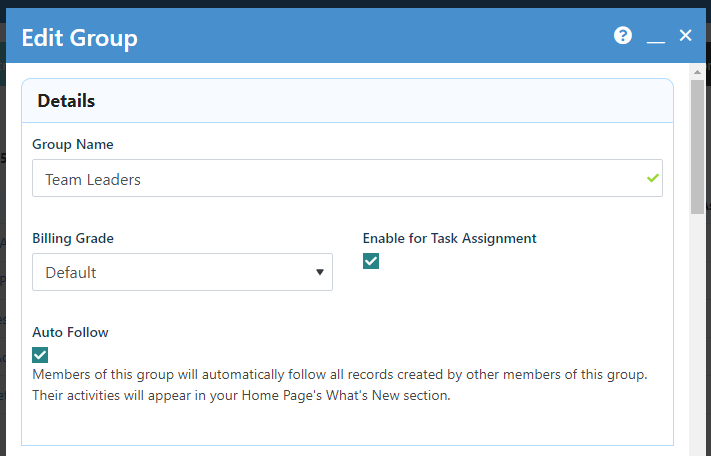Toggle the Enable for Task Assignment checkbox
The height and width of the screenshot is (456, 711).
tap(370, 261)
